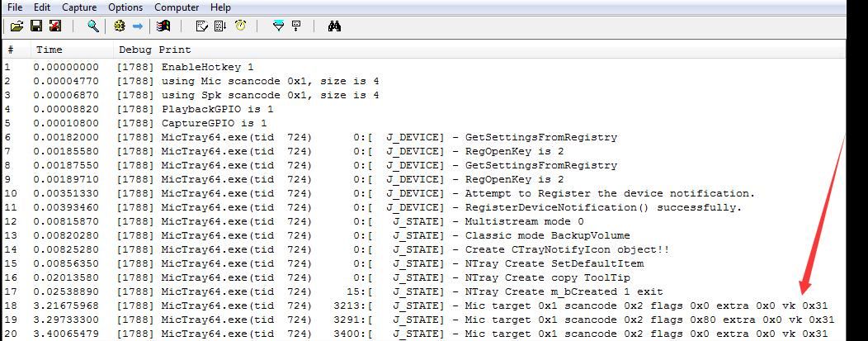Toggle Capture Kernel gear icon

click(120, 26)
